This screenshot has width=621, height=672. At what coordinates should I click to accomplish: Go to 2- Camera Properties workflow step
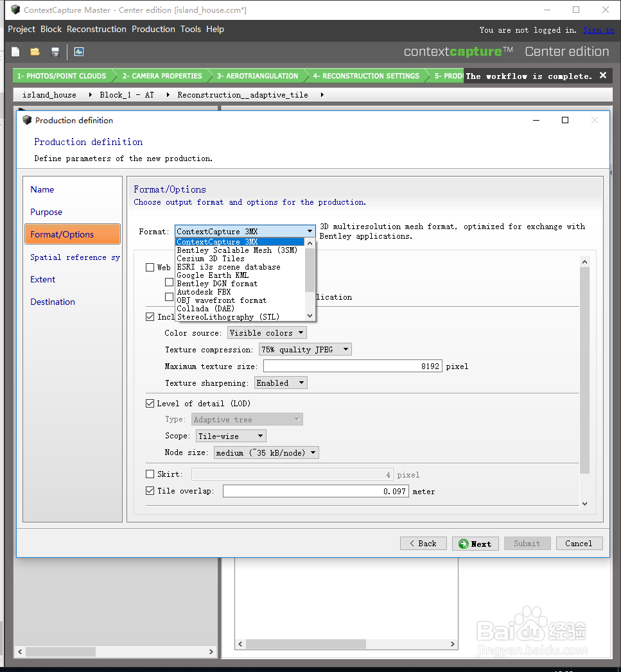162,76
